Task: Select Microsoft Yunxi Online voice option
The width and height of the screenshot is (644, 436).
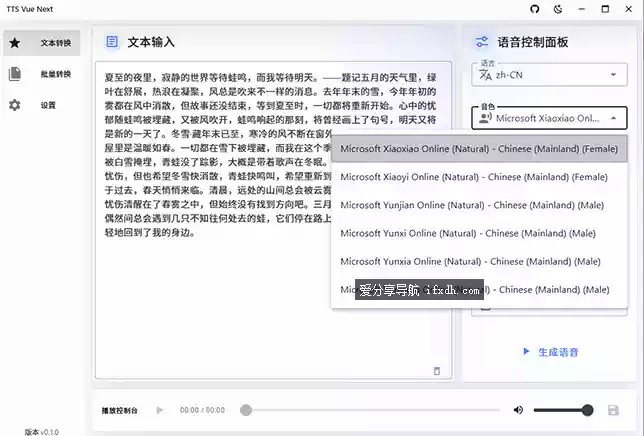Action: [479, 233]
